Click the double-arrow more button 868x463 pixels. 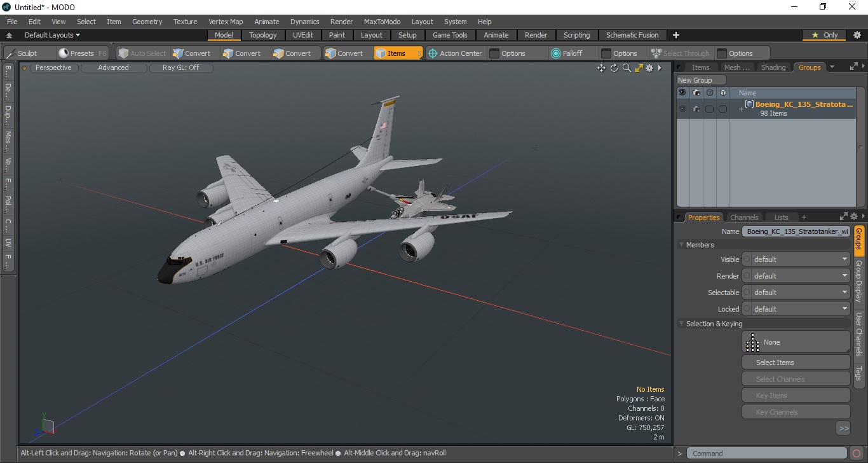click(x=843, y=429)
